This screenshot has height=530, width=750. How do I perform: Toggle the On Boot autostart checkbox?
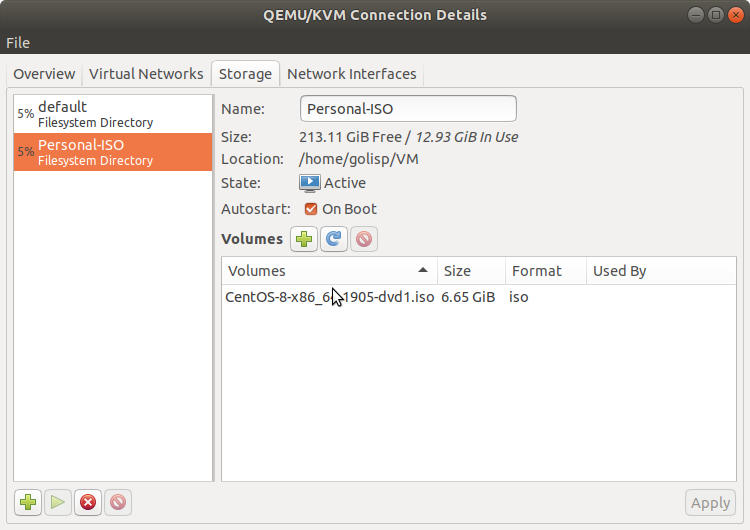pos(311,209)
